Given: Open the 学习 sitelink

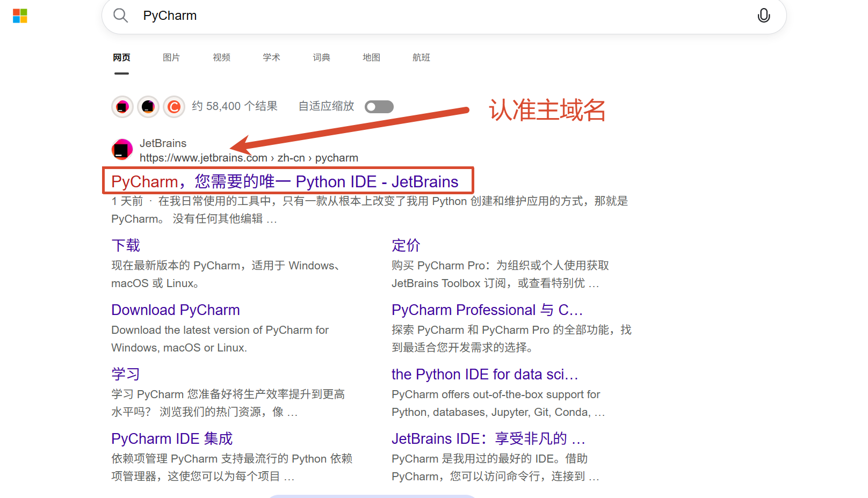Looking at the screenshot, I should pos(126,374).
